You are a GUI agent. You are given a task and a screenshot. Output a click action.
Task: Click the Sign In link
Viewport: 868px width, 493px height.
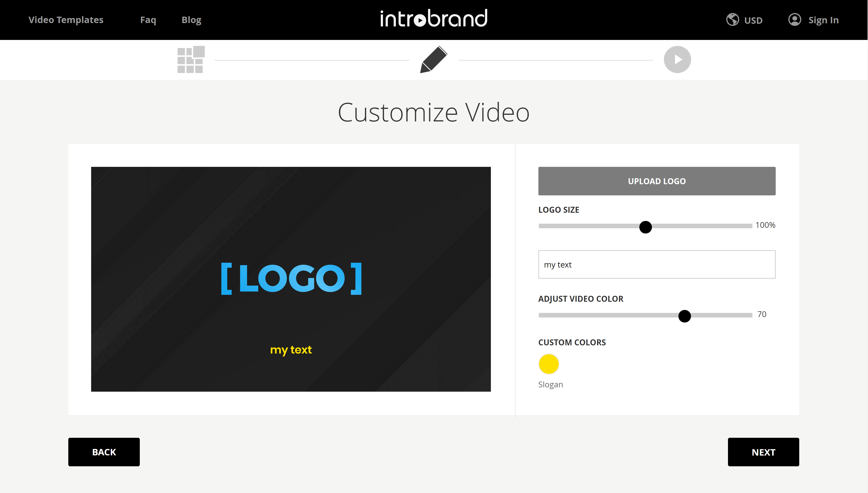823,20
